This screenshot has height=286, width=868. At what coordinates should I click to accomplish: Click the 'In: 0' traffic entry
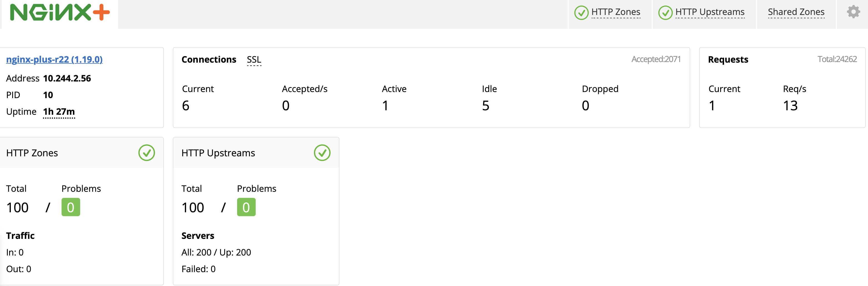pos(15,252)
